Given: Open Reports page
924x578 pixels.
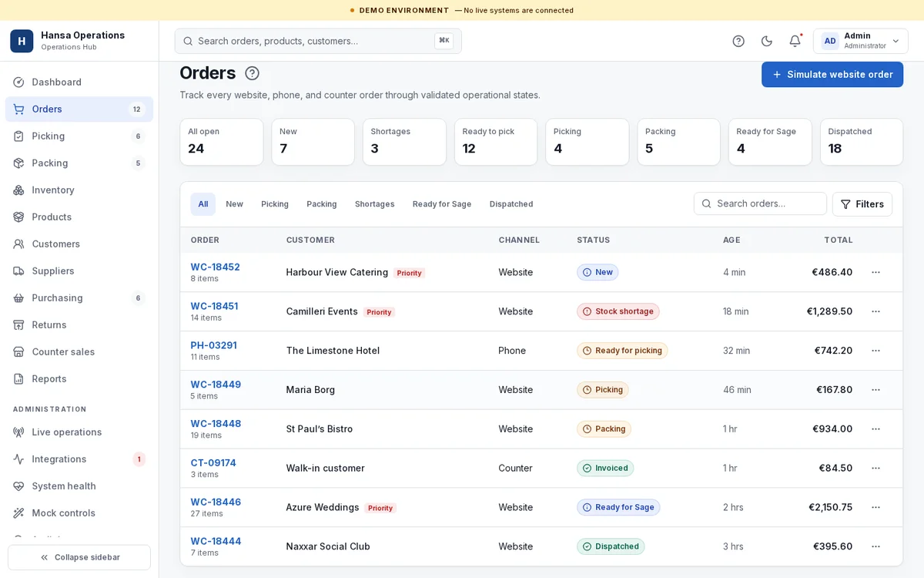Looking at the screenshot, I should 79,379.
